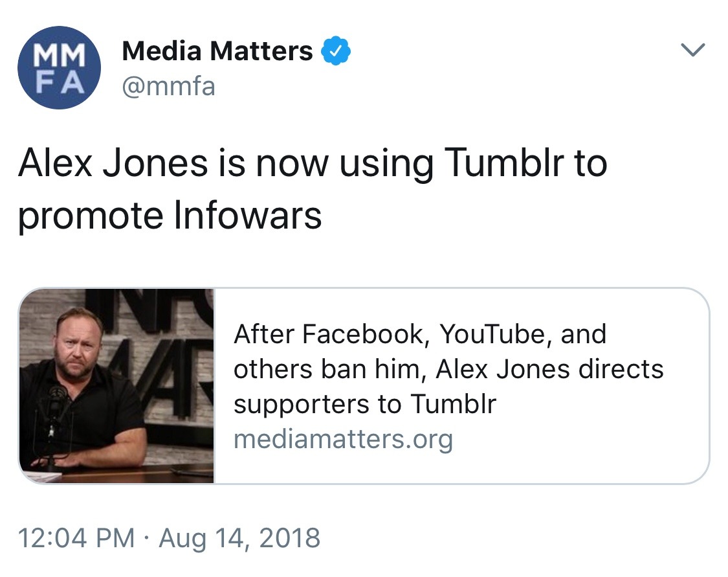Open the card line 'After Facebook, YouTube, and'
The width and height of the screenshot is (728, 577).
(419, 334)
